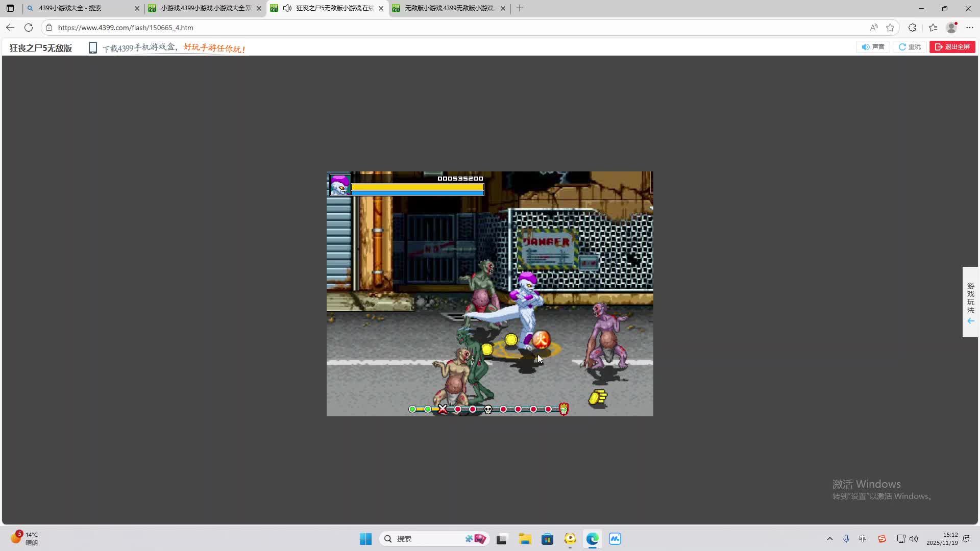
Task: Show hidden system tray icons
Action: click(x=829, y=539)
